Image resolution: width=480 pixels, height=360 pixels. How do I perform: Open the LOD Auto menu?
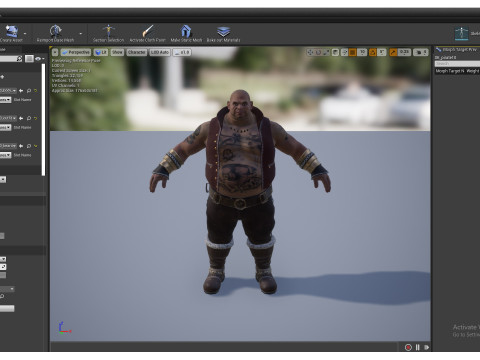click(160, 52)
